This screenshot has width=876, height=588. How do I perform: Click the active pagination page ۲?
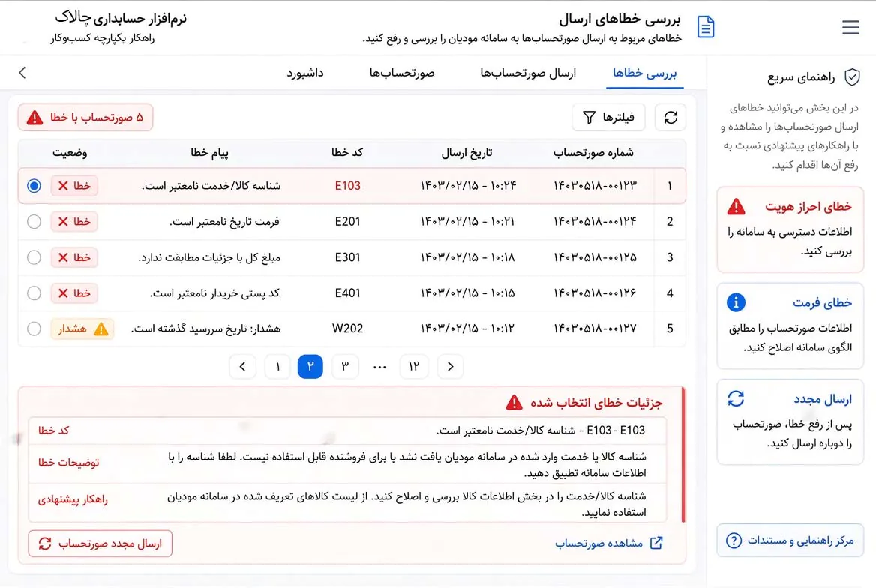310,367
